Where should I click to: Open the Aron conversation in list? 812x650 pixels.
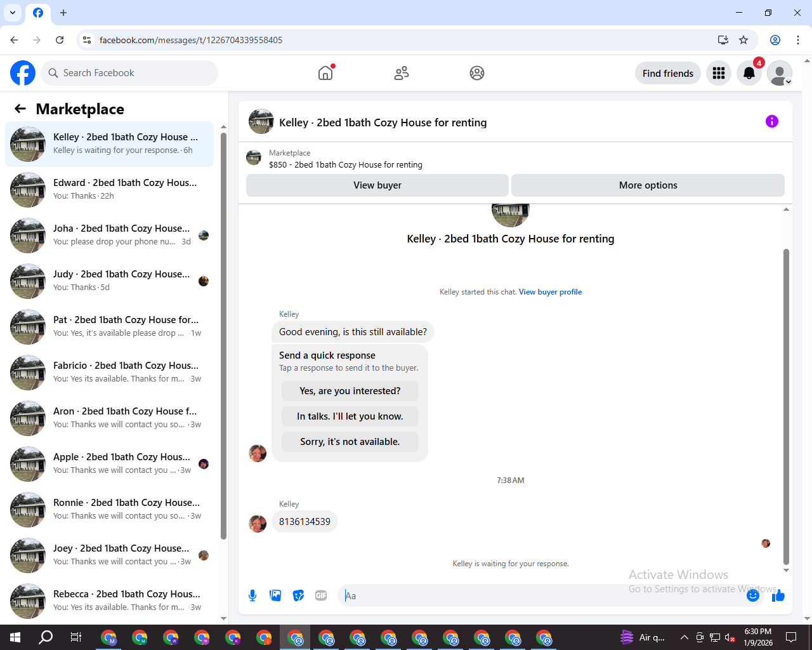(x=110, y=418)
